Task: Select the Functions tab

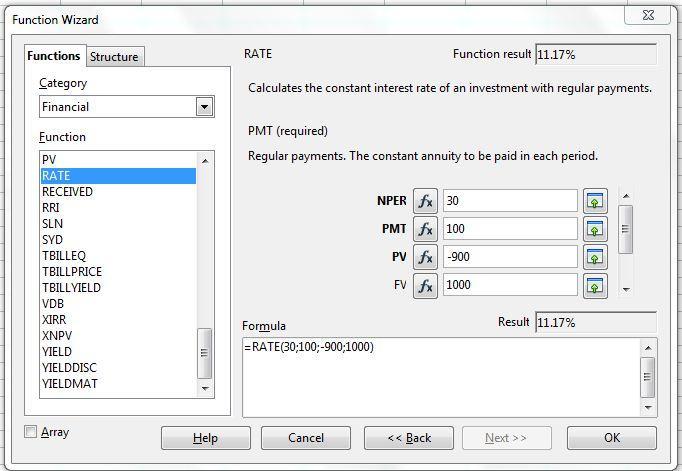Action: click(x=54, y=56)
